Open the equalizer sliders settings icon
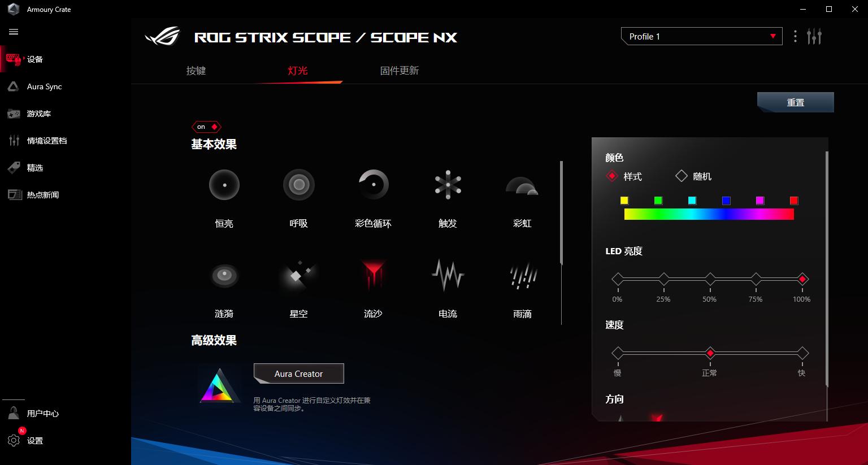Image resolution: width=868 pixels, height=465 pixels. 814,36
